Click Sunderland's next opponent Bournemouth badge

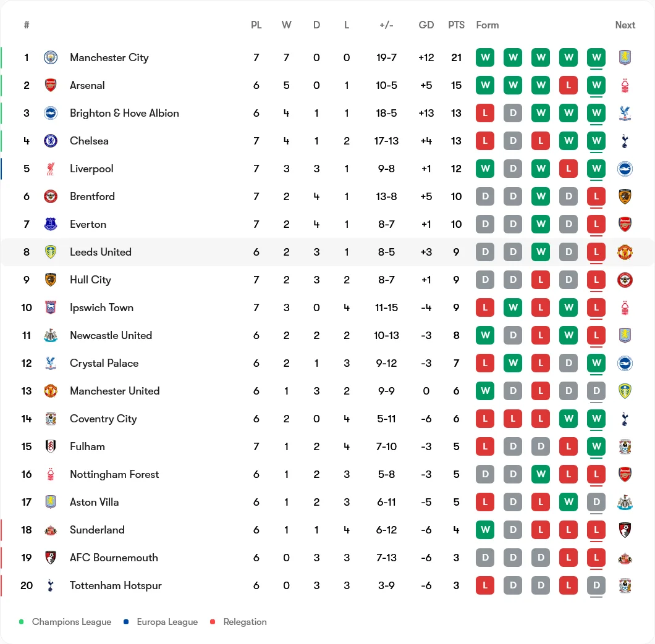[625, 530]
